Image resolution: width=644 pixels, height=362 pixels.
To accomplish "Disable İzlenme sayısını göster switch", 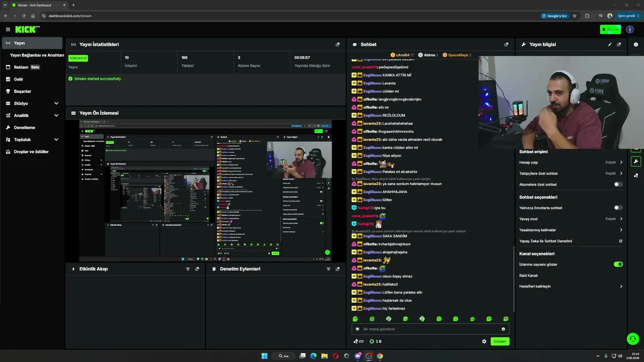I will (x=618, y=264).
